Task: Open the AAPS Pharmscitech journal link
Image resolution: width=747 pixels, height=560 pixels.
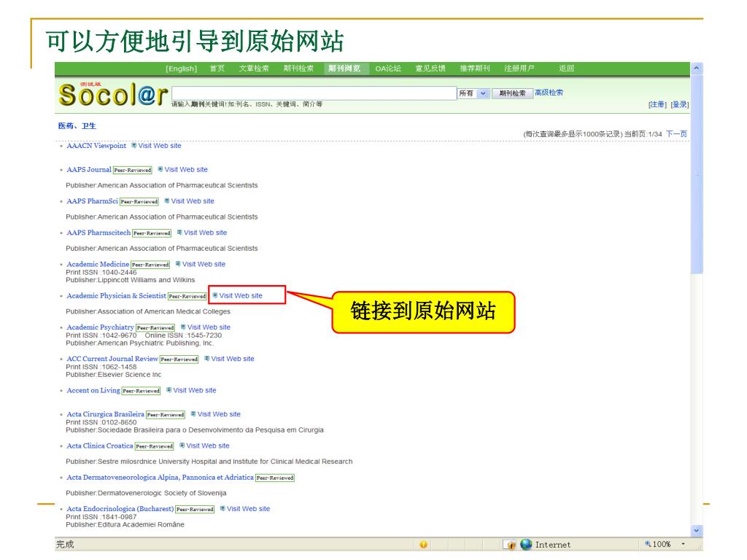Action: coord(98,233)
